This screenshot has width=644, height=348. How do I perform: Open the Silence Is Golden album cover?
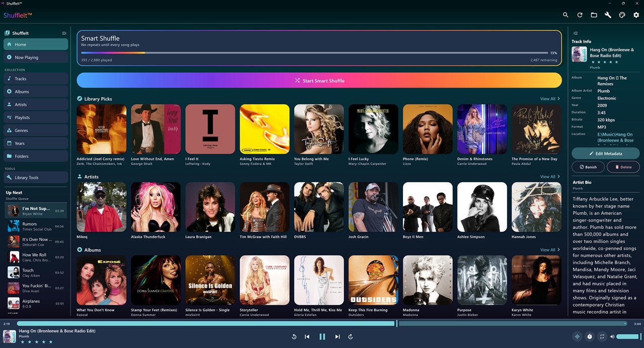tap(210, 280)
